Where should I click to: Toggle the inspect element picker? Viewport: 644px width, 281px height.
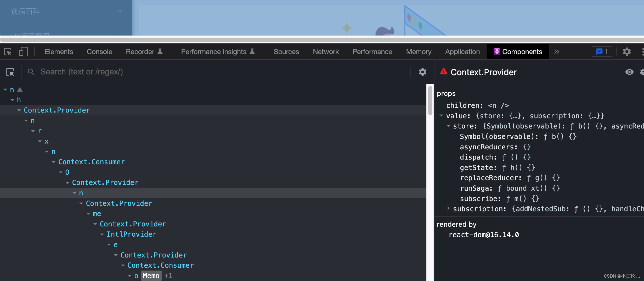(8, 51)
